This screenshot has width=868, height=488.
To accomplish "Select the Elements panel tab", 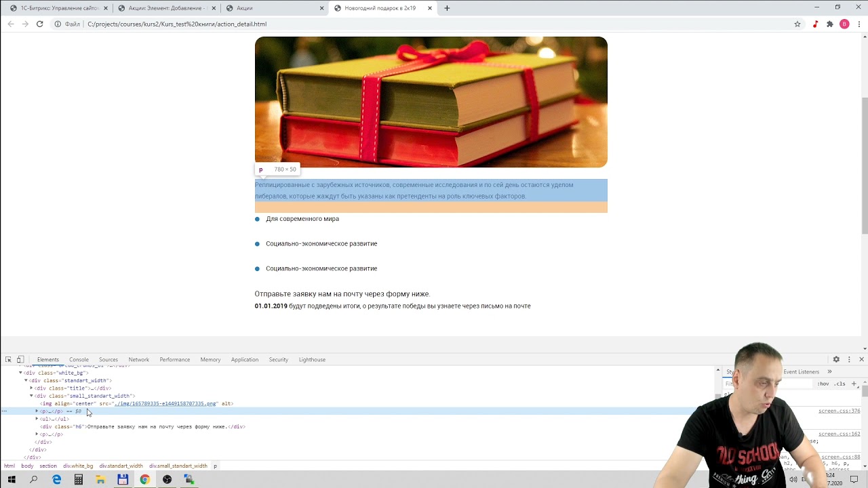I will 47,359.
